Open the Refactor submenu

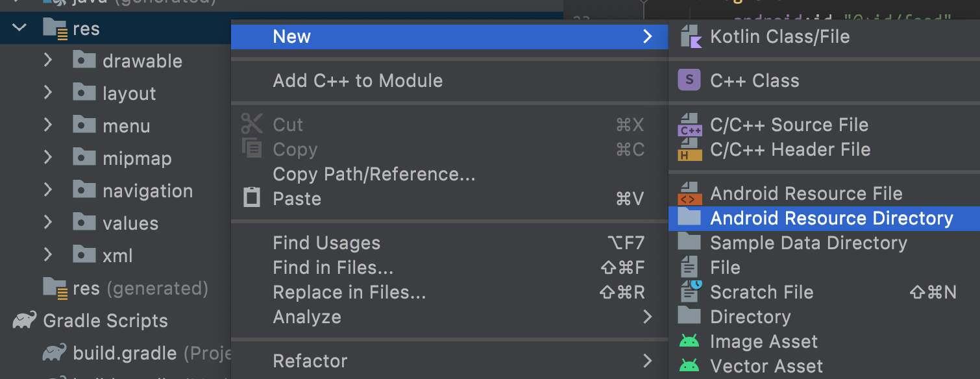click(310, 361)
